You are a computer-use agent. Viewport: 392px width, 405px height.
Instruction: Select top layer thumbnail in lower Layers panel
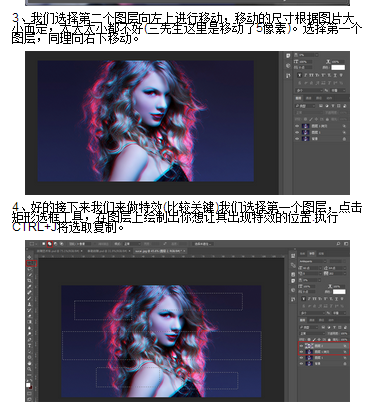309,346
